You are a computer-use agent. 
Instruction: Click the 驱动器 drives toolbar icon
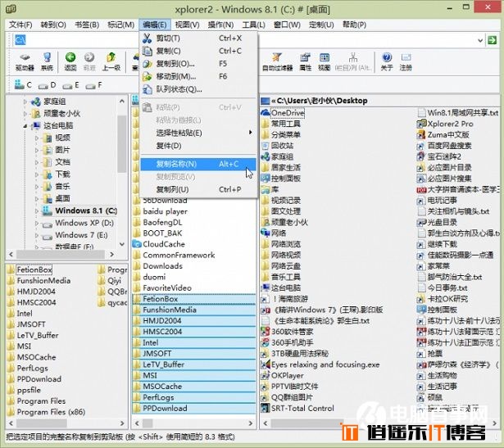(x=25, y=61)
